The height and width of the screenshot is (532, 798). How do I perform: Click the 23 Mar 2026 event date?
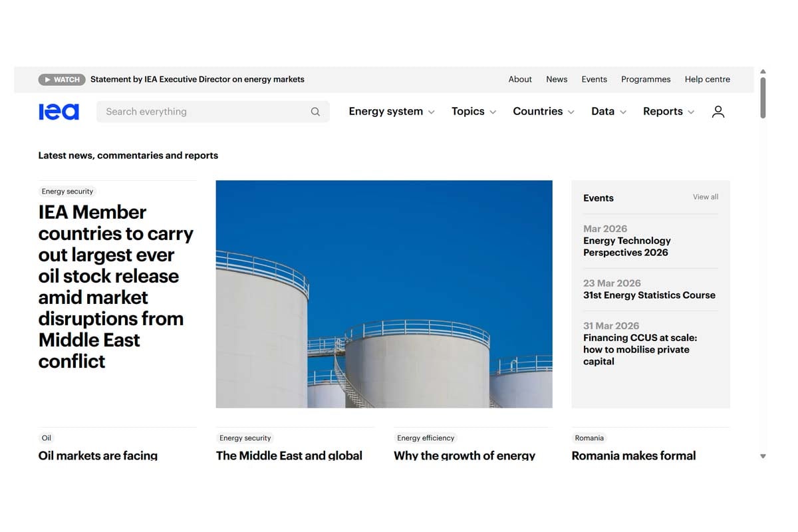point(612,283)
